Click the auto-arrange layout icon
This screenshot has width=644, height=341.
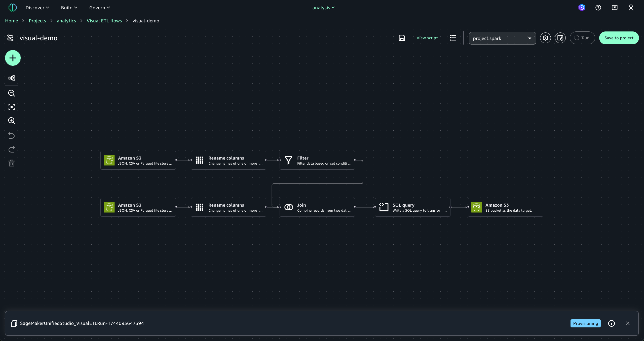12,78
